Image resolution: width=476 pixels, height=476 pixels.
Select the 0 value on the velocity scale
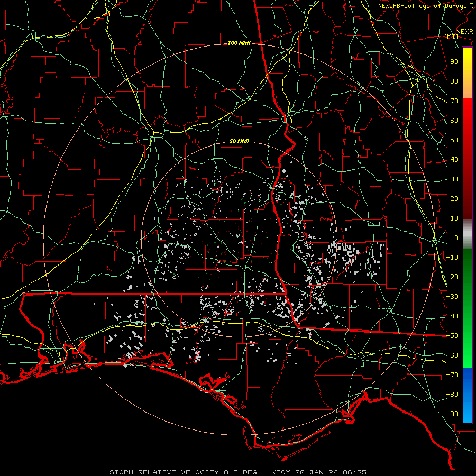[456, 238]
